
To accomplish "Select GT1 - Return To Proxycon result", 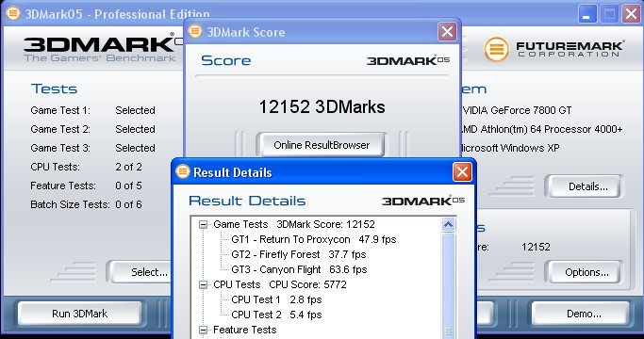I will [313, 240].
